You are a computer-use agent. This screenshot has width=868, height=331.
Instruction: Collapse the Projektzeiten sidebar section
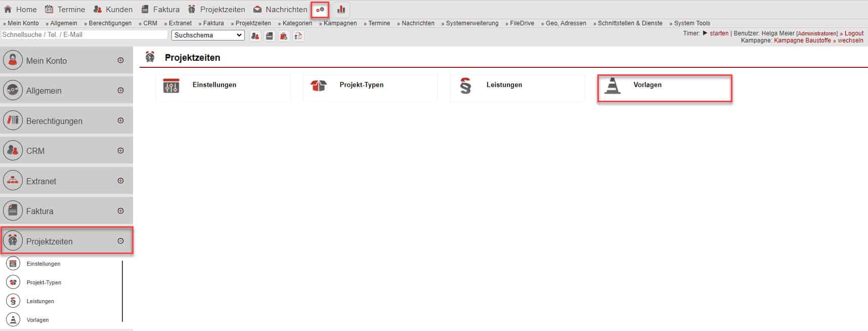pos(120,241)
